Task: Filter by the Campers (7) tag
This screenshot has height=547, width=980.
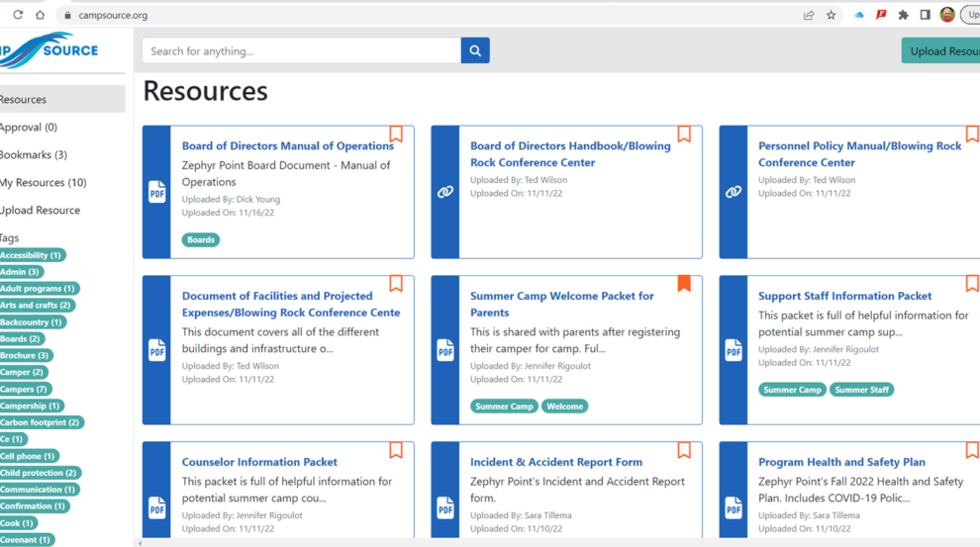Action: click(25, 389)
